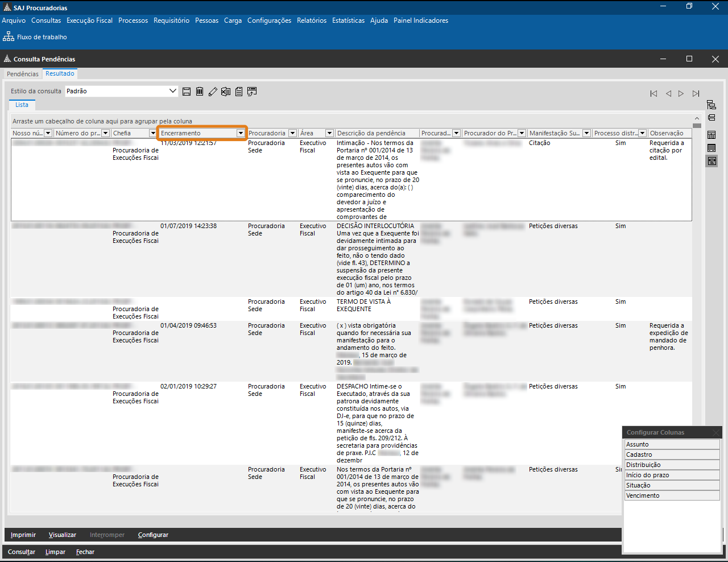The width and height of the screenshot is (728, 562).
Task: Click the Excel export icon in toolbar
Action: click(226, 92)
